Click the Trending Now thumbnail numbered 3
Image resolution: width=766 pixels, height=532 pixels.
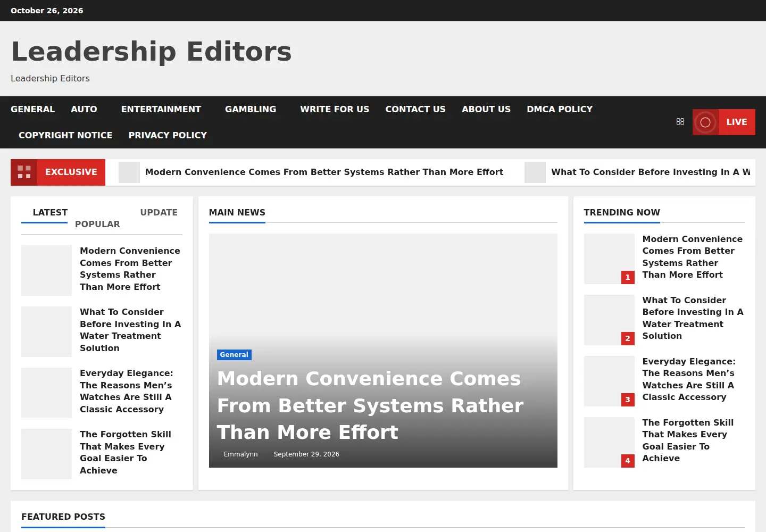coord(609,381)
